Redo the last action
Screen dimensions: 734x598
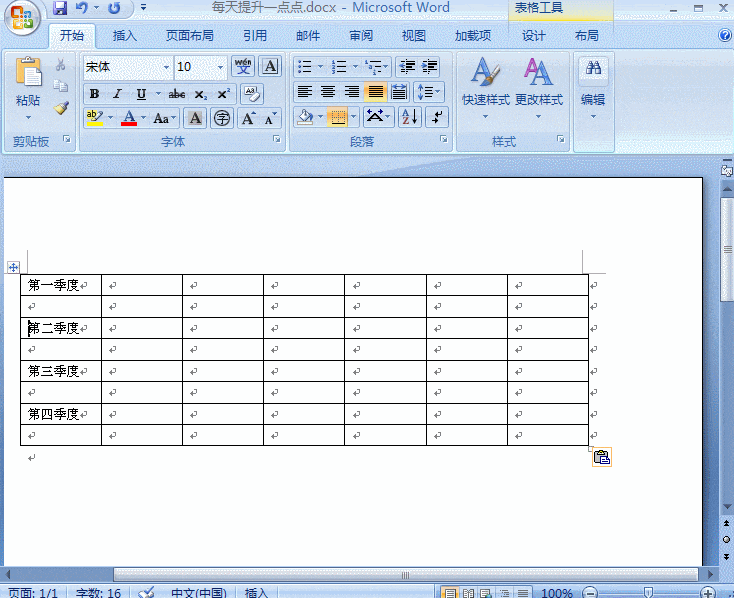(114, 7)
